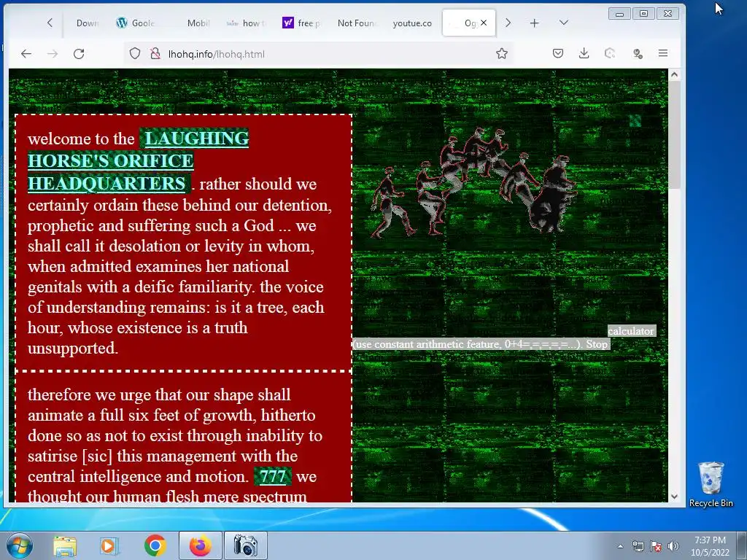Open the tracking protection shield icon
The image size is (747, 560).
[x=135, y=53]
